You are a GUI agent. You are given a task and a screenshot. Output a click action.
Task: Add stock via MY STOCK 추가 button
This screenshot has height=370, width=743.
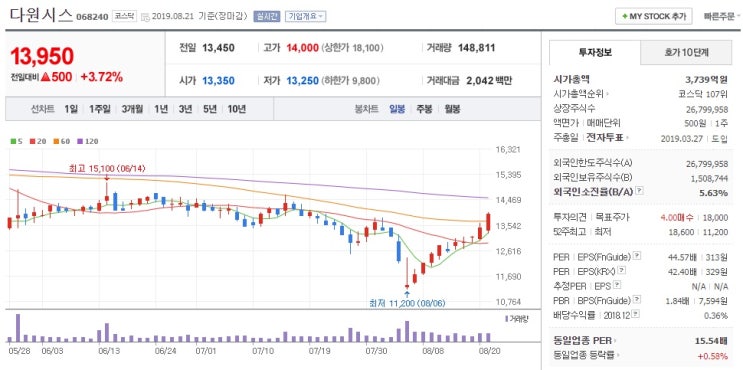pyautogui.click(x=653, y=16)
